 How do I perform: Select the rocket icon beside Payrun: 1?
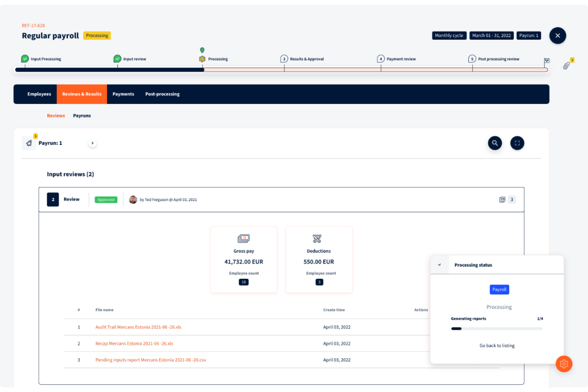(x=29, y=143)
